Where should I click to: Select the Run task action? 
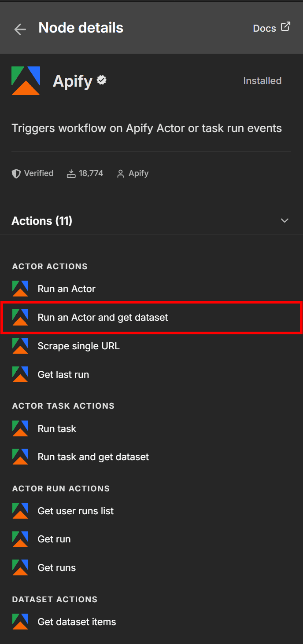pyautogui.click(x=151, y=428)
